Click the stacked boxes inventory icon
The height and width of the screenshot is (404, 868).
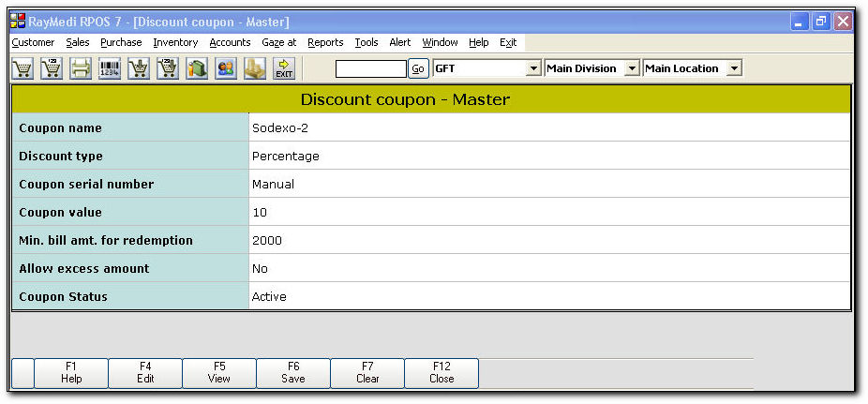255,68
